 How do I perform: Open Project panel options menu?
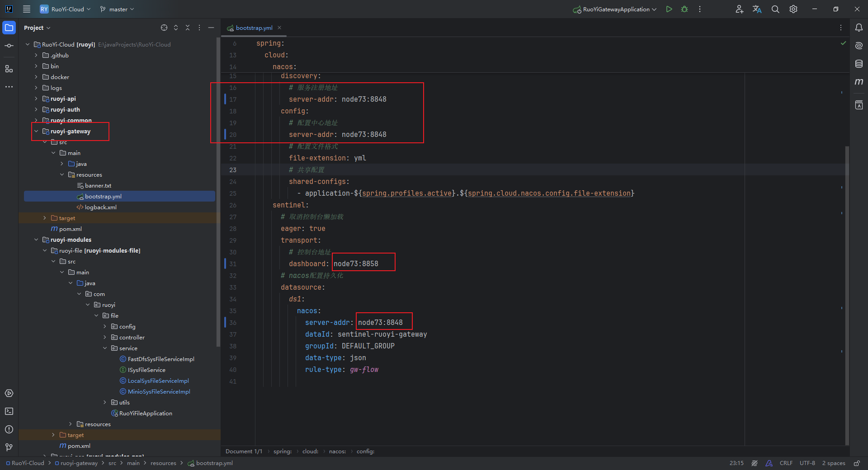(199, 28)
